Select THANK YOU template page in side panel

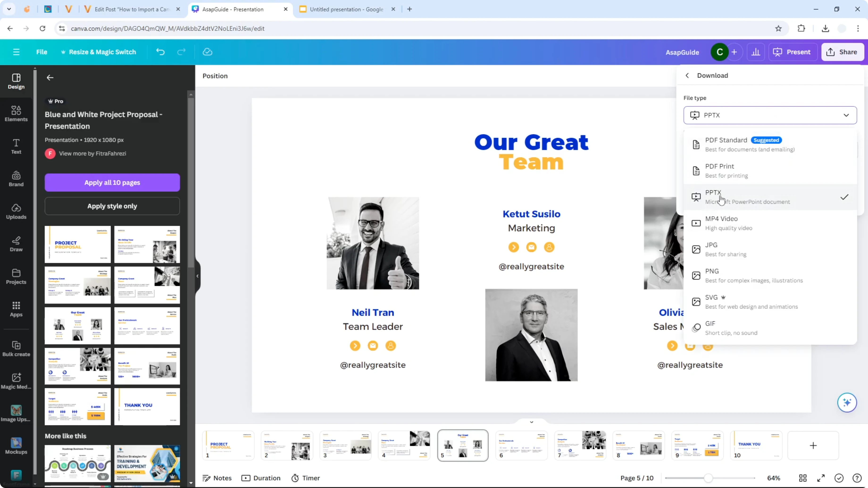click(147, 406)
